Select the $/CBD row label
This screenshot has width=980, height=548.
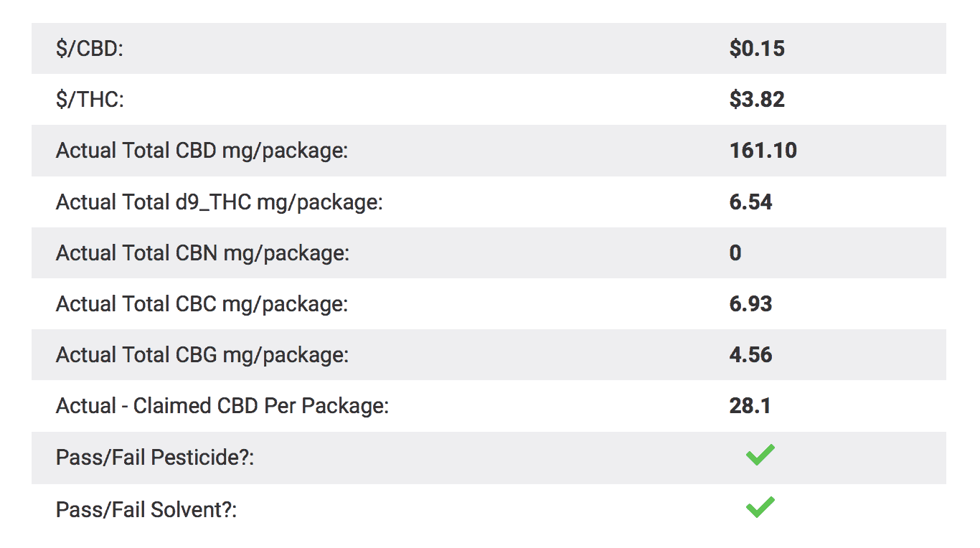(90, 49)
